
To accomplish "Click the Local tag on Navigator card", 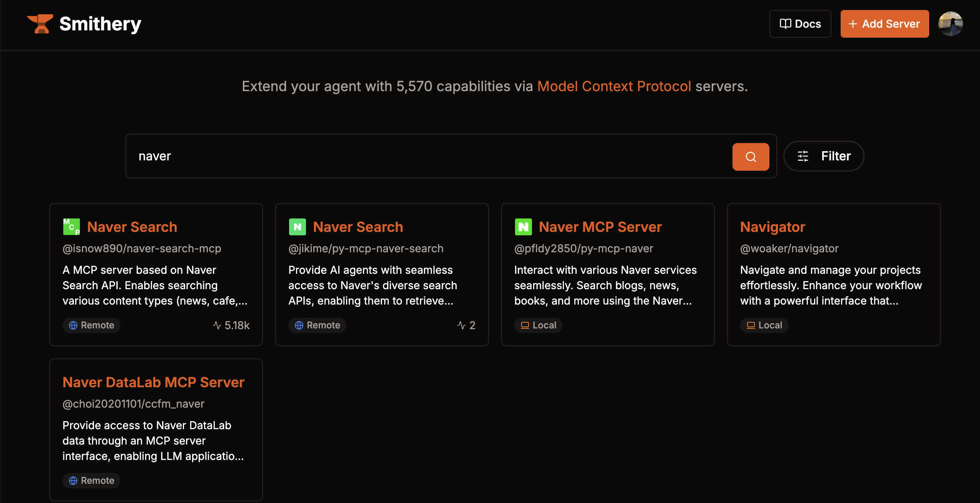I will click(x=764, y=325).
